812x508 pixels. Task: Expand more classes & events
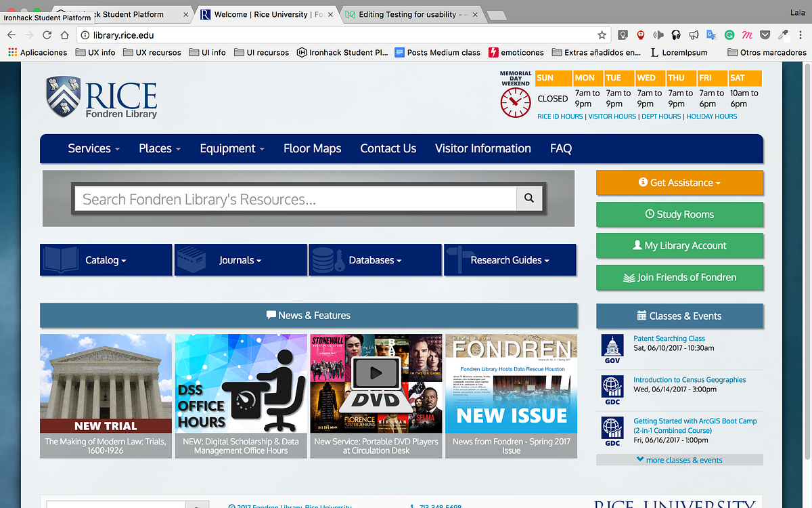(x=679, y=460)
